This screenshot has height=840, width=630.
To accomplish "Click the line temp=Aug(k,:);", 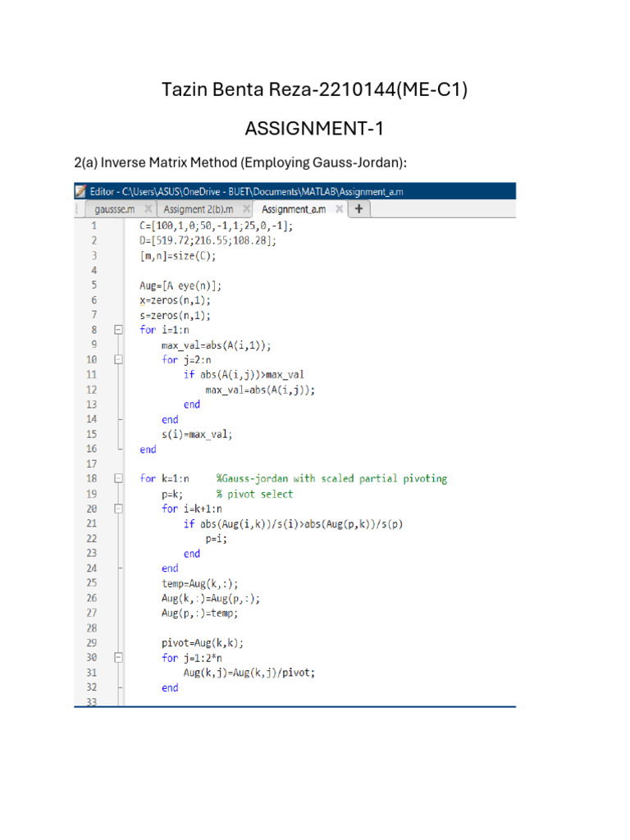I will tap(200, 583).
